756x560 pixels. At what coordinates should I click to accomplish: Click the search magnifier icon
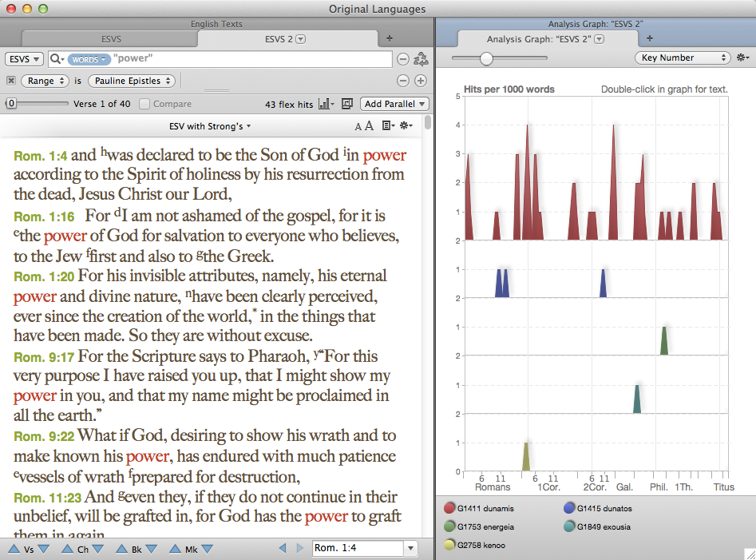click(55, 59)
